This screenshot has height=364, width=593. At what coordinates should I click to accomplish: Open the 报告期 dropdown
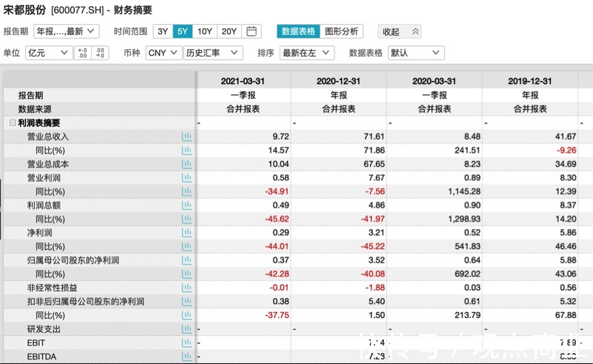[66, 32]
